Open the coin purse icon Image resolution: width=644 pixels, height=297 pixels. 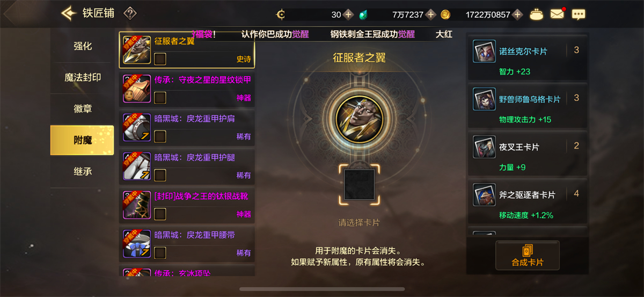click(x=536, y=15)
